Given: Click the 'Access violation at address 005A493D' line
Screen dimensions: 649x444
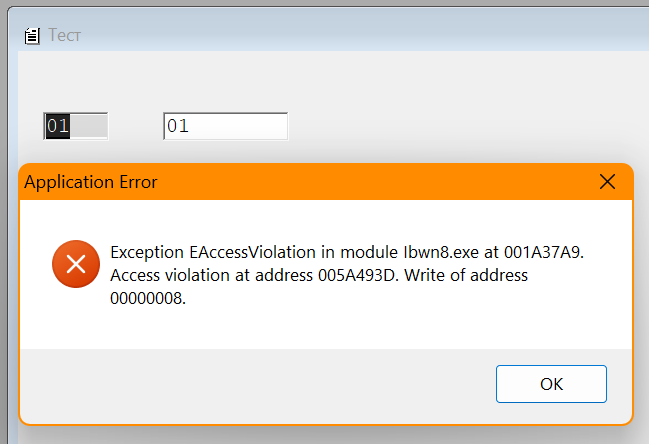Looking at the screenshot, I should point(254,275).
